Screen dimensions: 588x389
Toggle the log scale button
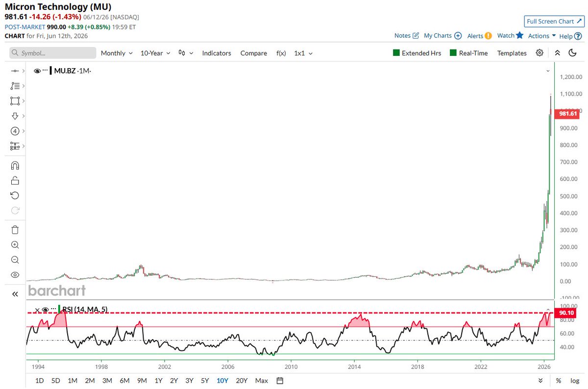pos(575,381)
